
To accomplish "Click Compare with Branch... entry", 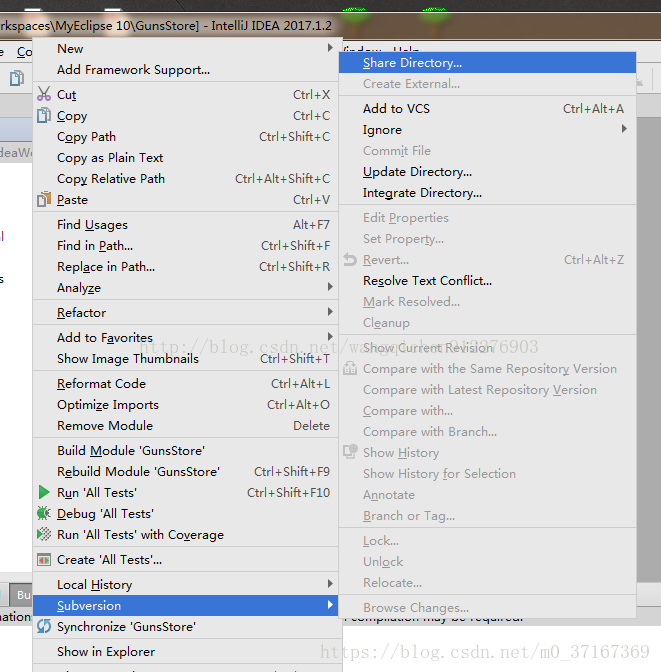I will [x=487, y=431].
